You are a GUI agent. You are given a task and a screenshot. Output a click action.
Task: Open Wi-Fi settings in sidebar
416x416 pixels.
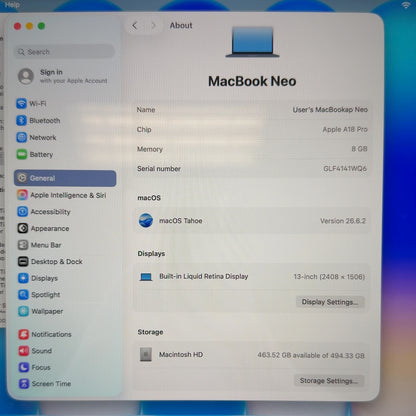tap(32, 104)
